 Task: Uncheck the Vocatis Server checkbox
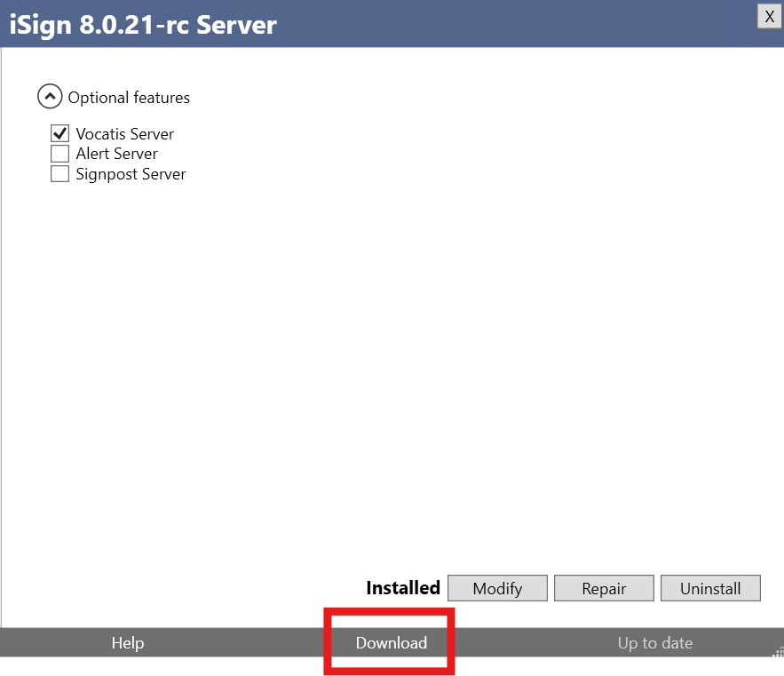[x=60, y=133]
